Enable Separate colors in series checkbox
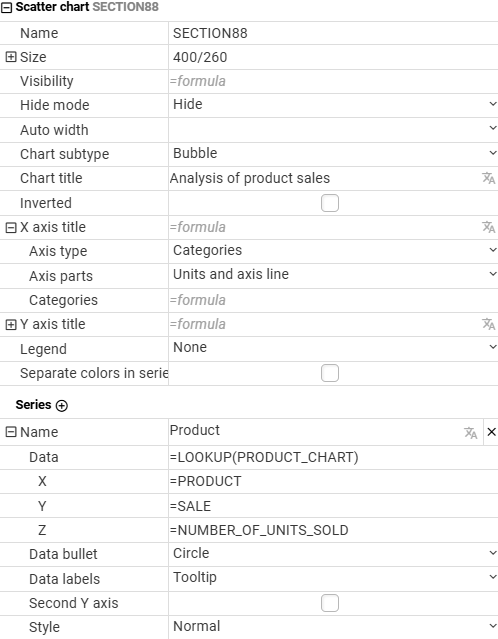The width and height of the screenshot is (498, 639). tap(330, 373)
